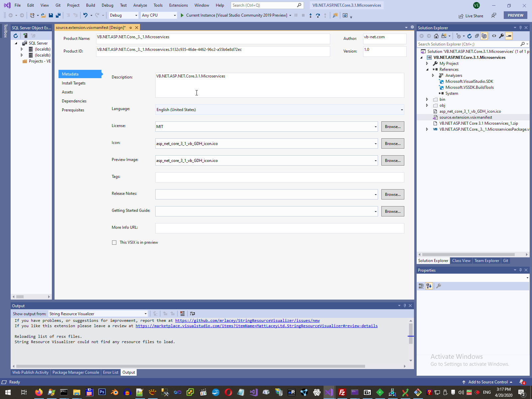Open FileZilla from the Windows taskbar
This screenshot has width=532, height=399.
click(342, 392)
